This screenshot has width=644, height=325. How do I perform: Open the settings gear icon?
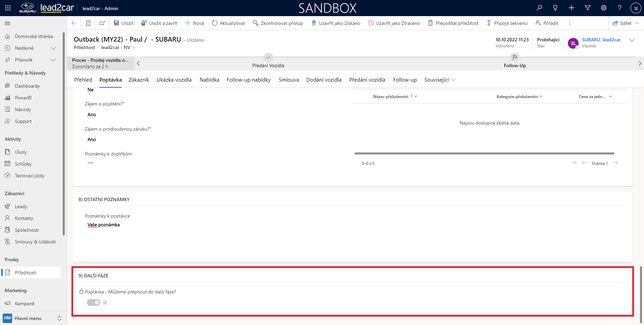tap(604, 8)
